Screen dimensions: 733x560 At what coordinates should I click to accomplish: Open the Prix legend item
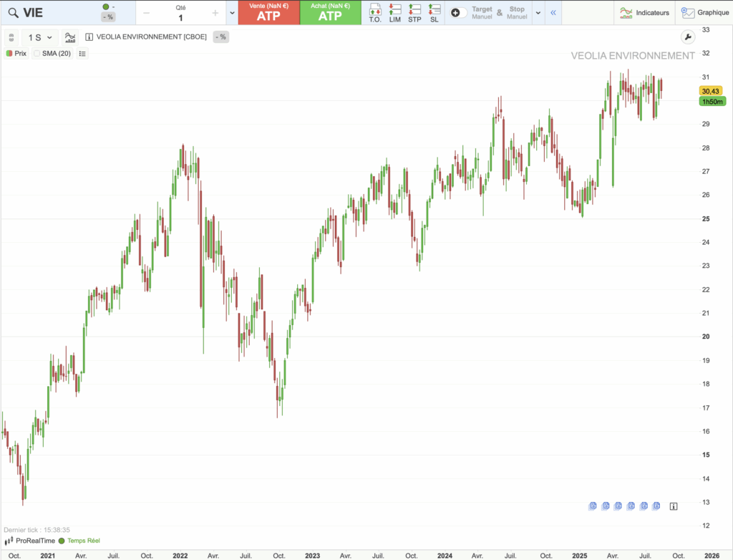(16, 53)
